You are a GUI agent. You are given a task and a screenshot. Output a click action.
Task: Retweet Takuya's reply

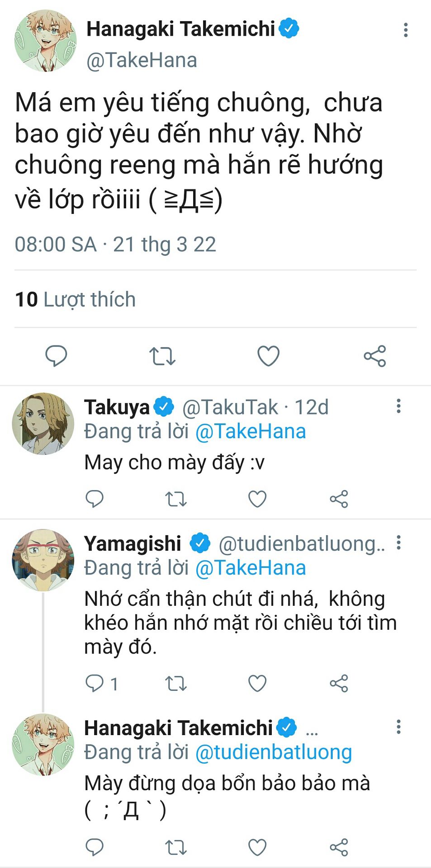(x=175, y=499)
